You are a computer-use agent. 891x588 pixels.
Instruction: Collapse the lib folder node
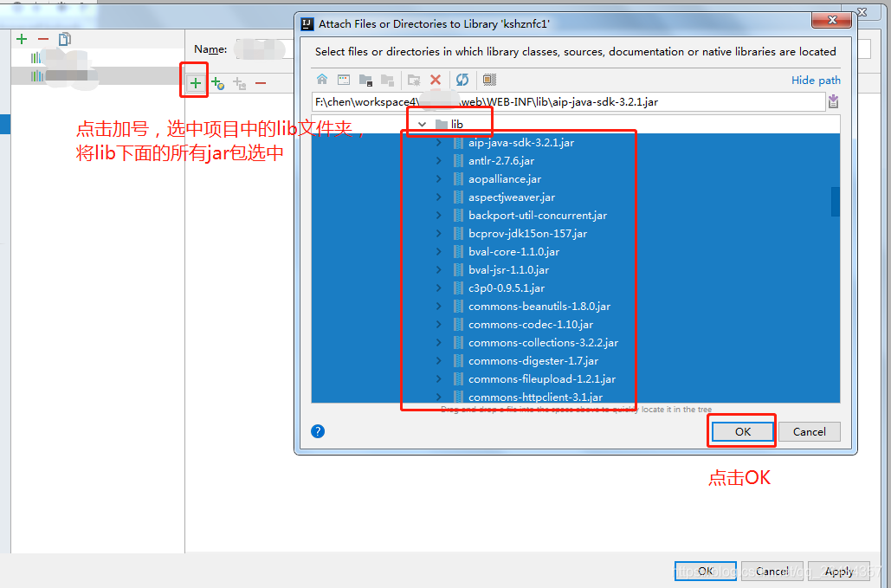pyautogui.click(x=422, y=124)
